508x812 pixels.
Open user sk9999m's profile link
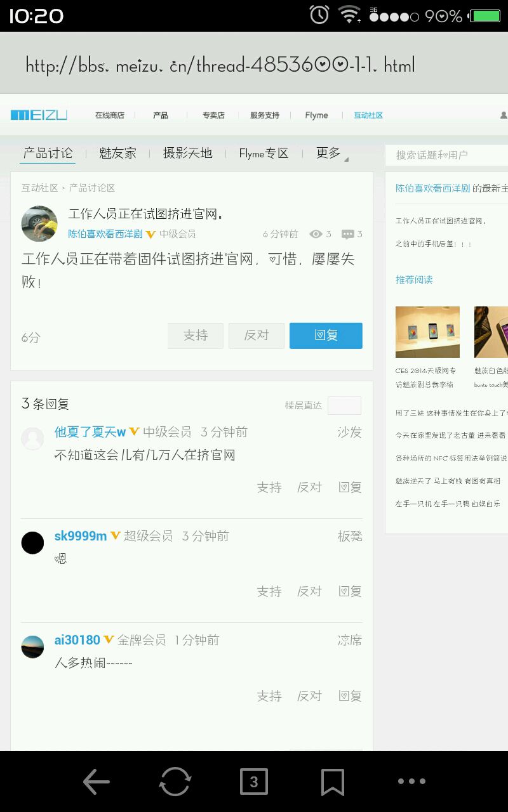[81, 536]
